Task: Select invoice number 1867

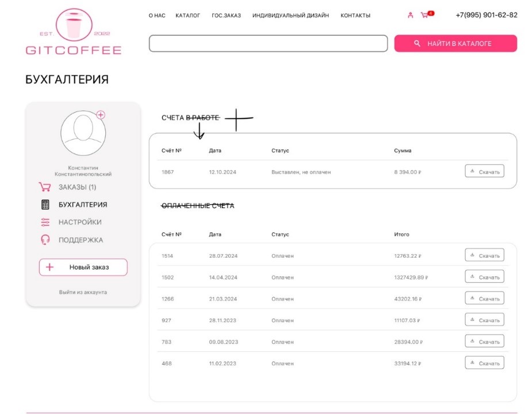Action: click(167, 172)
